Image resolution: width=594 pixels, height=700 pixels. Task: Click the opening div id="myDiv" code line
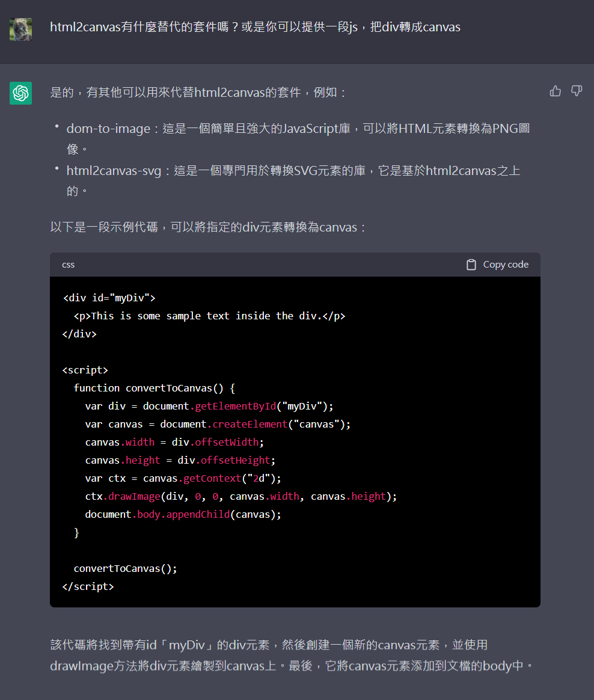click(109, 298)
